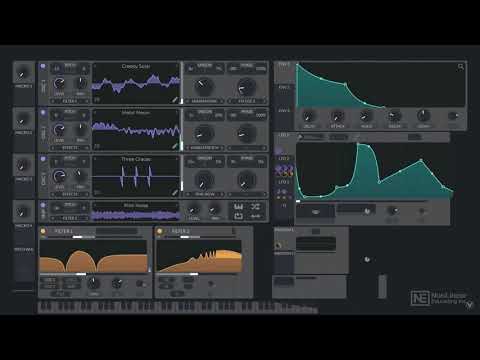Open wavetable editor pencil on Three Graces
Image resolution: width=480 pixels, height=360 pixels.
(175, 192)
